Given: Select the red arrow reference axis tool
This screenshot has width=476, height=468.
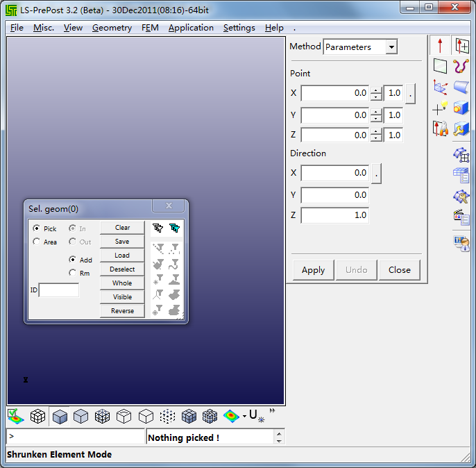Looking at the screenshot, I should coord(440,46).
